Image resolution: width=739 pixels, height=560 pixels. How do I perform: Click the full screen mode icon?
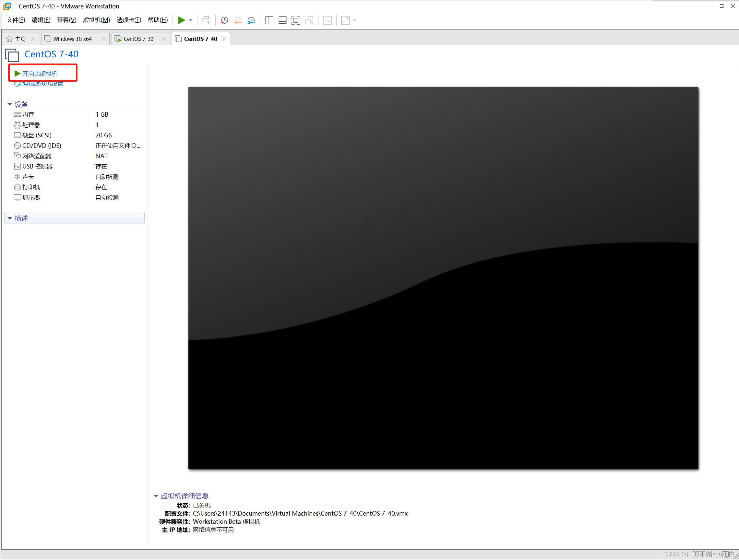coord(296,20)
